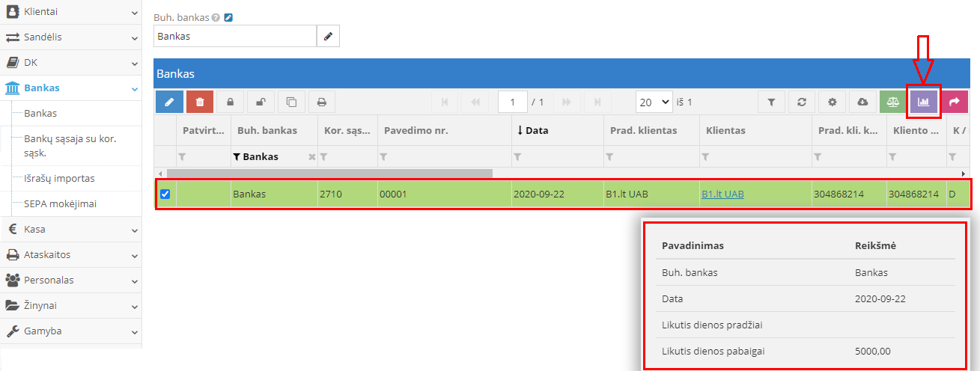Click the refresh arrows icon in toolbar
The width and height of the screenshot is (980, 371).
802,102
